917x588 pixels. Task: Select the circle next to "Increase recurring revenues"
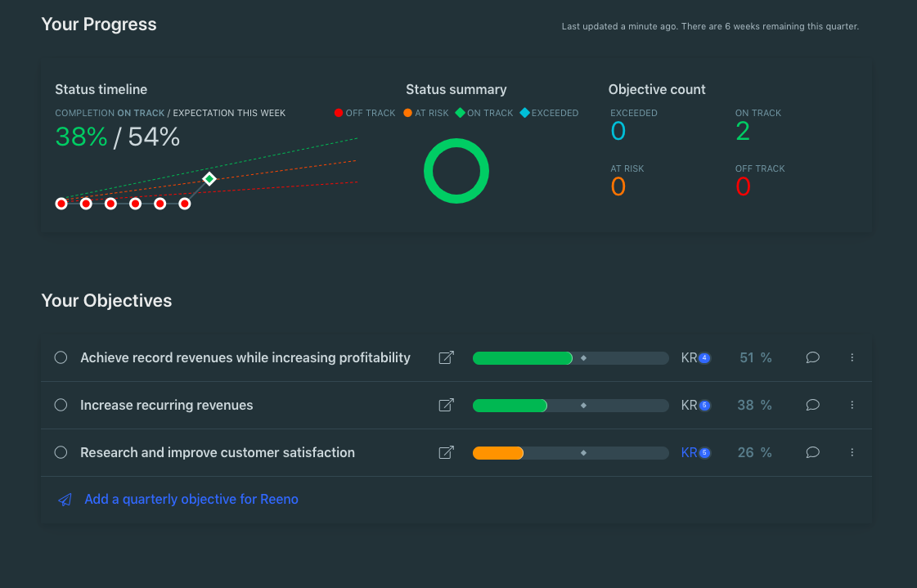pyautogui.click(x=60, y=405)
